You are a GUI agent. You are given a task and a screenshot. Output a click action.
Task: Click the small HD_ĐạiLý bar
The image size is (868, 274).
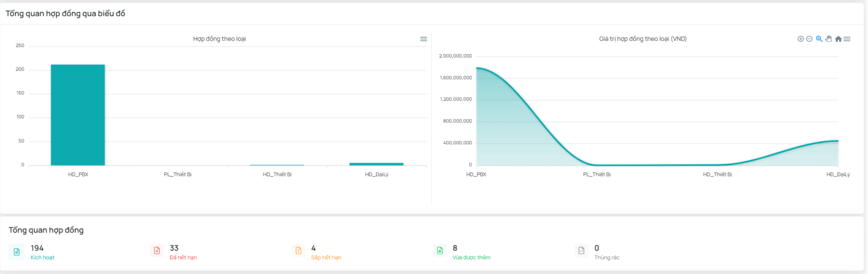[376, 164]
